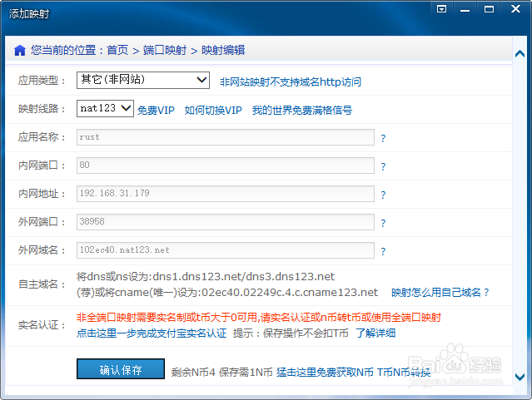
Task: Open 映射怎么用自己域名？ link
Action: coord(440,292)
